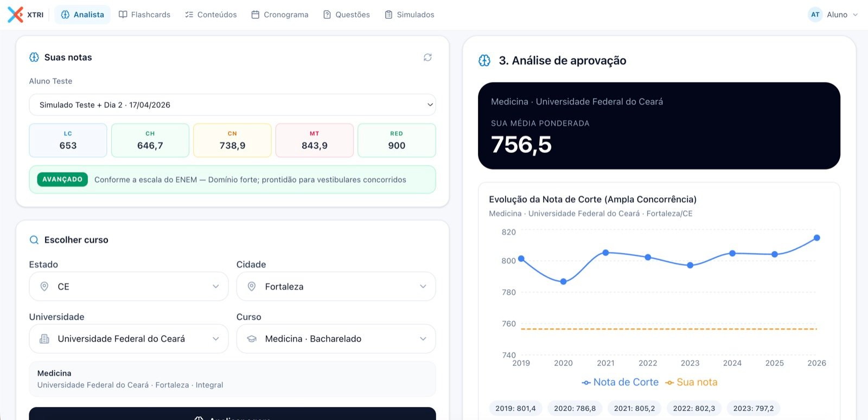The height and width of the screenshot is (420, 868).
Task: Open the Simulado Teste selection dropdown
Action: 232,105
